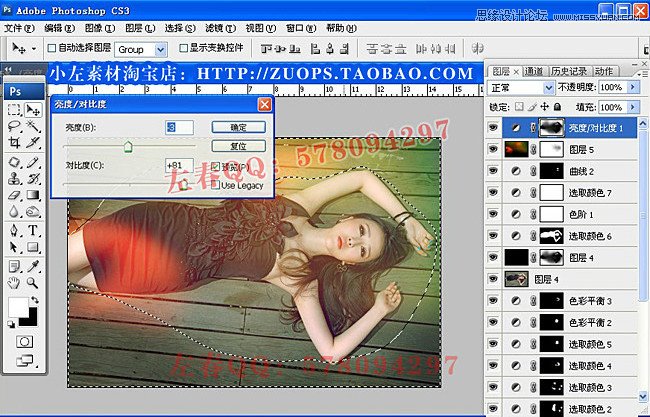Open the 滤镜(T) menu
Image resolution: width=650 pixels, height=417 pixels.
(220, 28)
